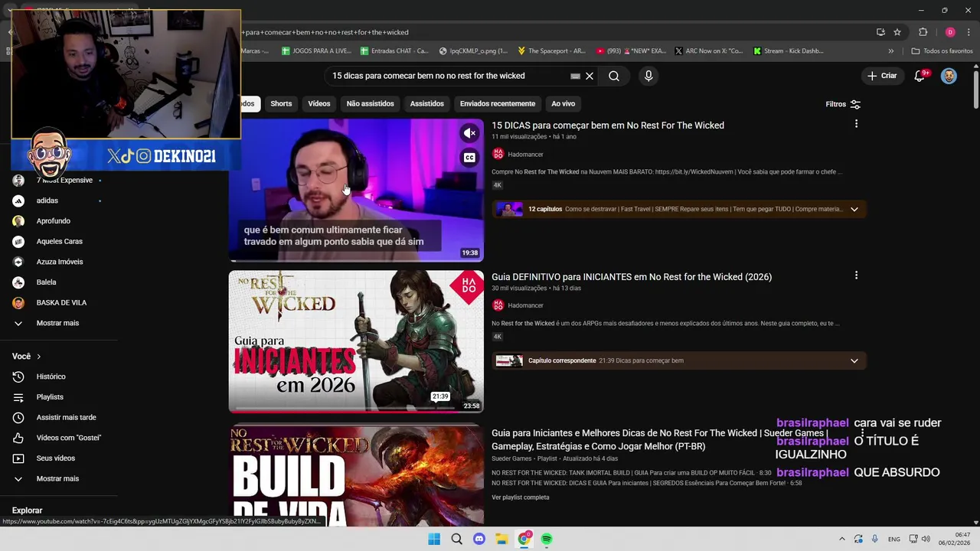
Task: Click inside the YouTube search input field
Action: (452, 76)
